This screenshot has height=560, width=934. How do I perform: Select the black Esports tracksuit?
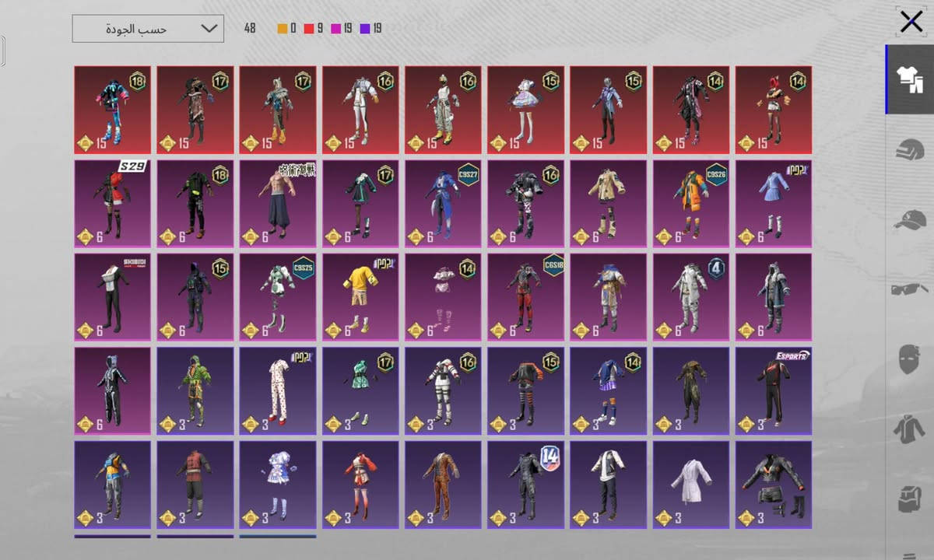point(774,391)
